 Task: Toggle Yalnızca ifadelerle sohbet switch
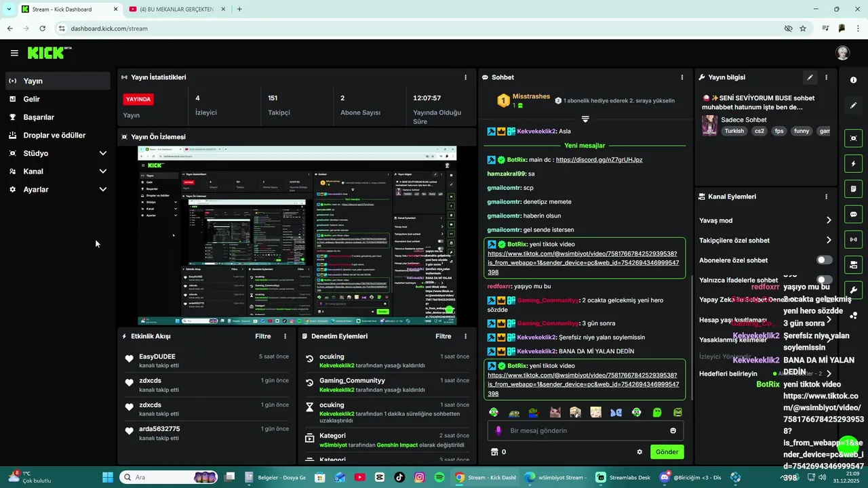coord(824,280)
